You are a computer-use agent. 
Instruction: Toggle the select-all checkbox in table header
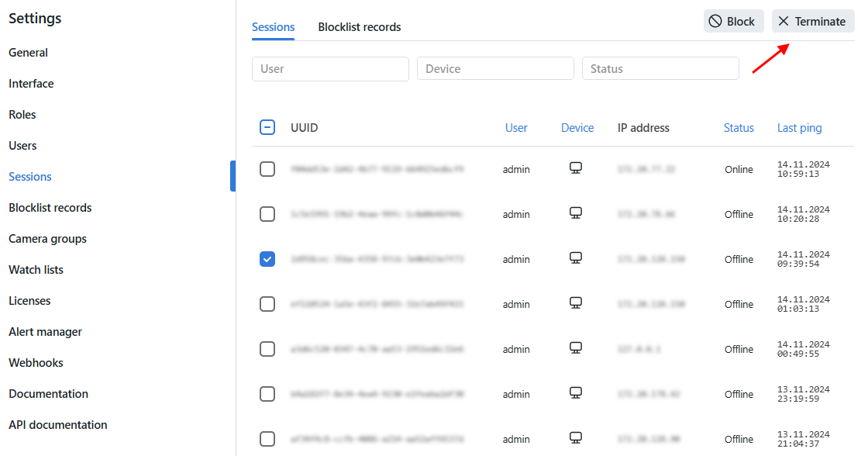(x=267, y=128)
